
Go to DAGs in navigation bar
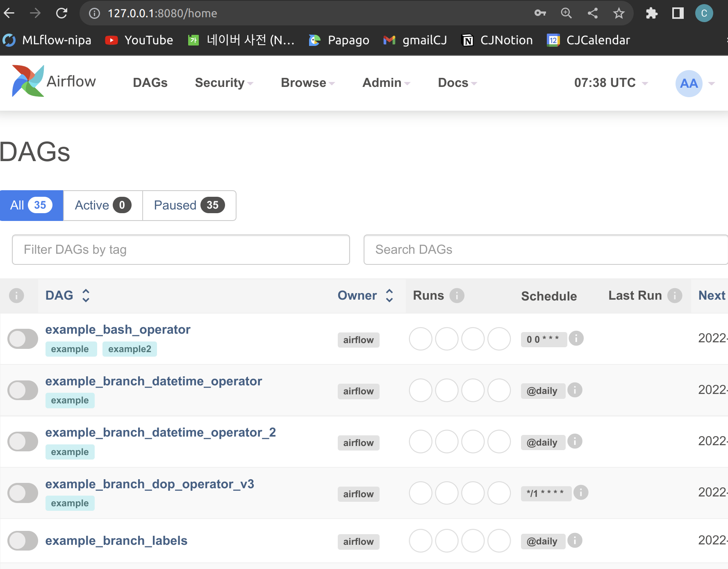(x=150, y=83)
